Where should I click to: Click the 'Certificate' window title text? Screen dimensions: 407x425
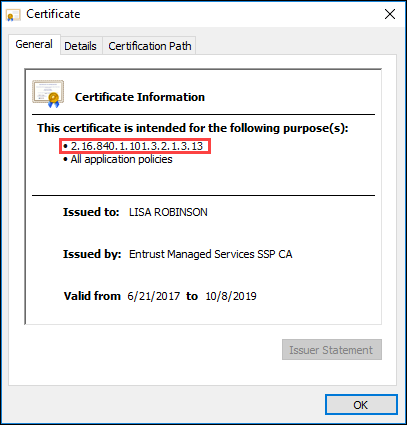coord(53,14)
